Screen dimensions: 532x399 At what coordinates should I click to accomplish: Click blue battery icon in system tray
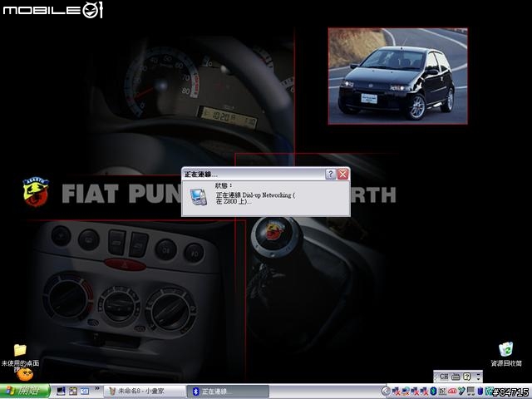(x=480, y=392)
